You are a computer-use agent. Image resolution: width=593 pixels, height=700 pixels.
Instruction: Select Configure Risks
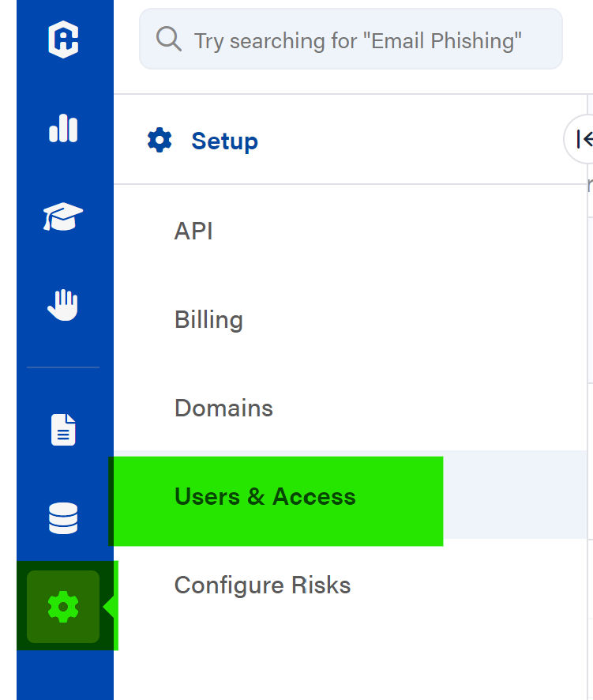[x=262, y=585]
